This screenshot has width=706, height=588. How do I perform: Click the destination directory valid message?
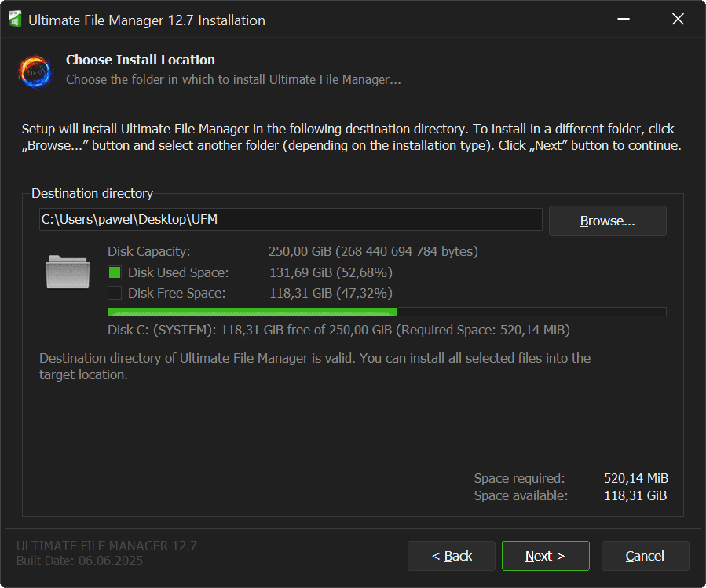coord(314,367)
